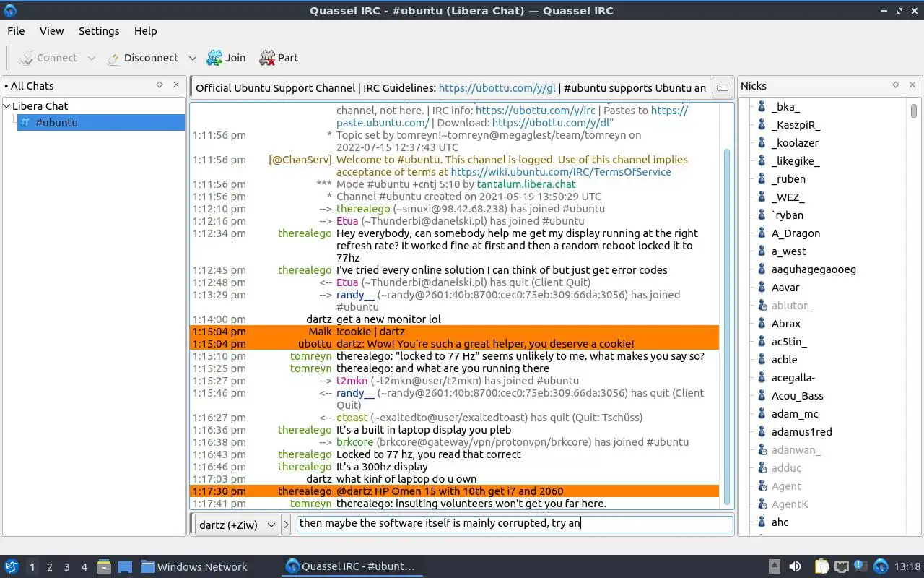Image resolution: width=924 pixels, height=578 pixels.
Task: Float the All Chats dock panel
Action: click(x=160, y=85)
